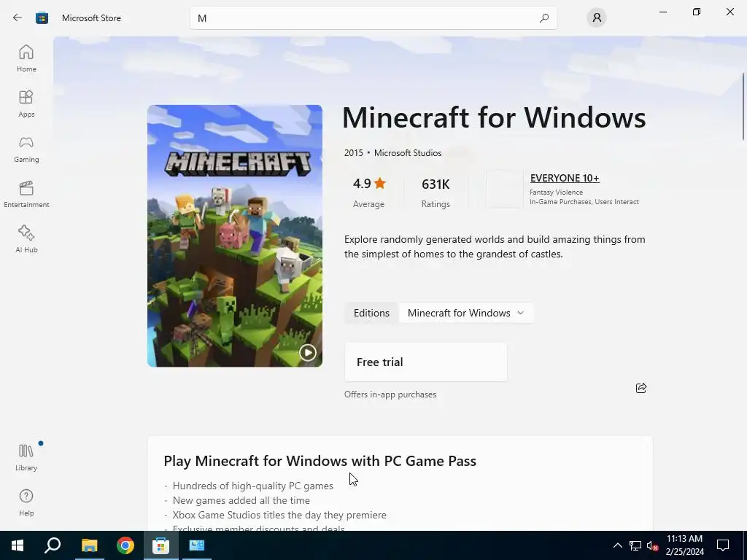Show hidden system tray icons
Image resolution: width=747 pixels, height=560 pixels.
(617, 545)
